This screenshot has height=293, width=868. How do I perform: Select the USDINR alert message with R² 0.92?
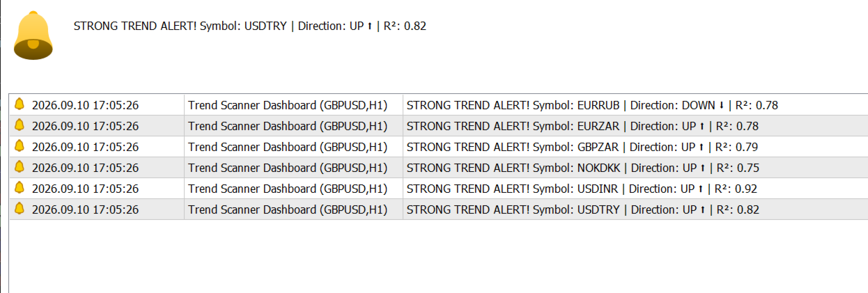pyautogui.click(x=582, y=189)
